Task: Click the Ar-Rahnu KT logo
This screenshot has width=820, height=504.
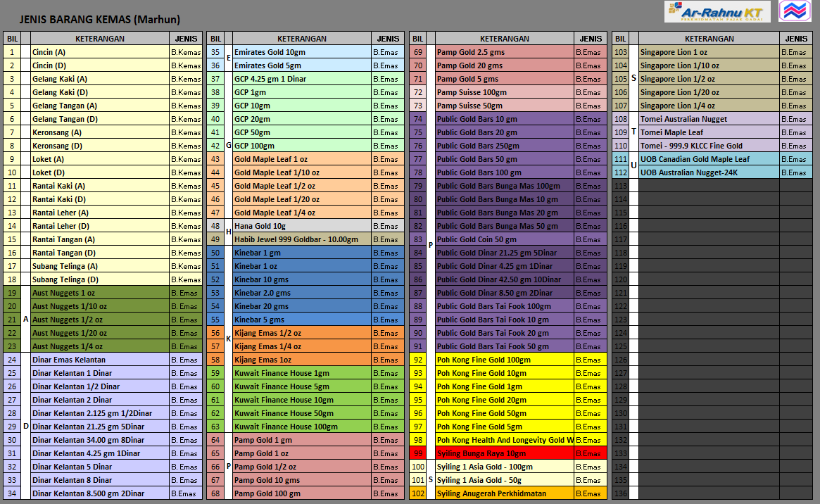Action: [717, 11]
